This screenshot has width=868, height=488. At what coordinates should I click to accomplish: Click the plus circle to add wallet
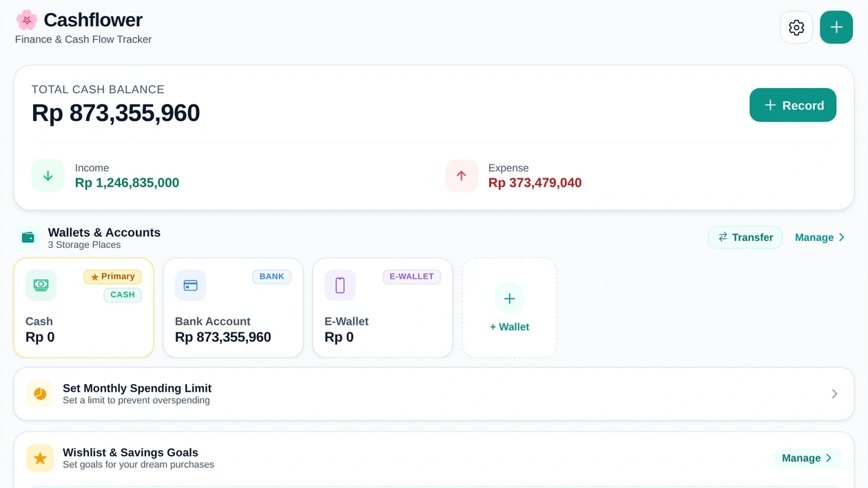pos(510,299)
